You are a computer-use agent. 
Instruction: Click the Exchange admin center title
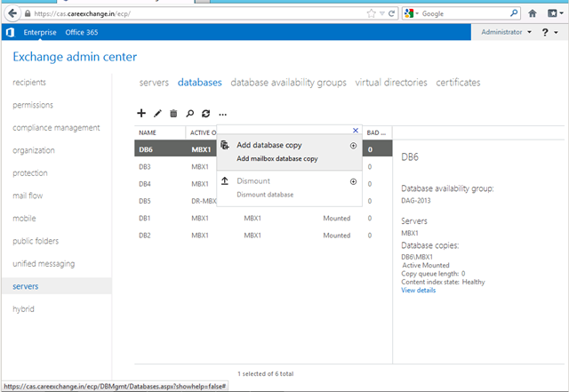[75, 57]
